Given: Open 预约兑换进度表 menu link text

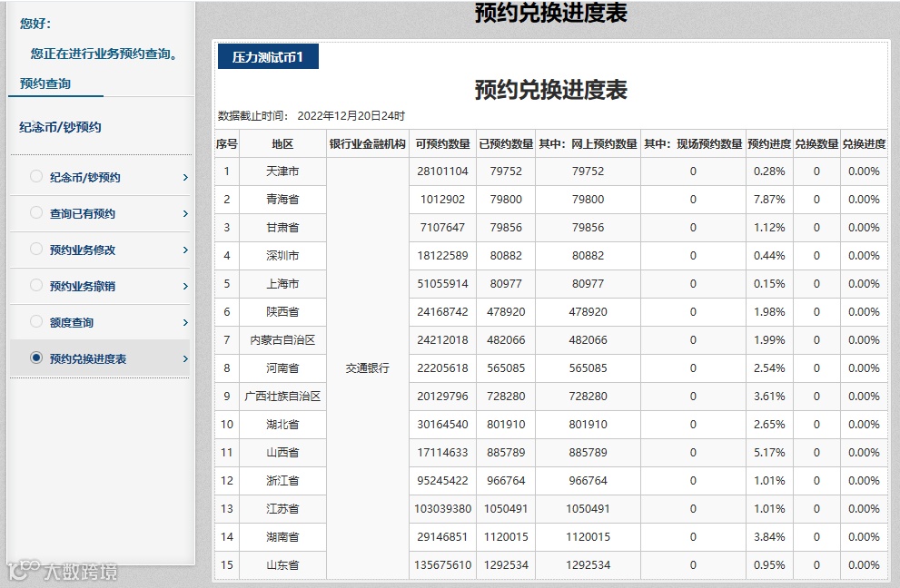Looking at the screenshot, I should (x=88, y=358).
